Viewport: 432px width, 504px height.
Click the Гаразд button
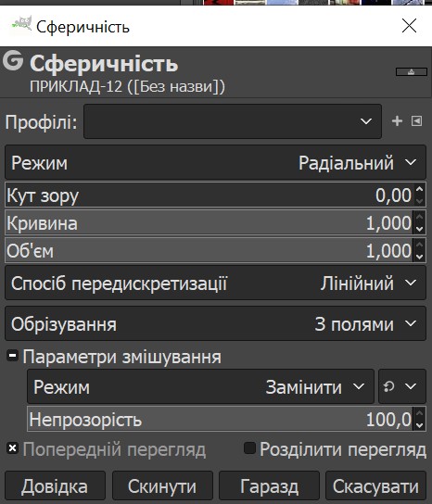click(269, 486)
